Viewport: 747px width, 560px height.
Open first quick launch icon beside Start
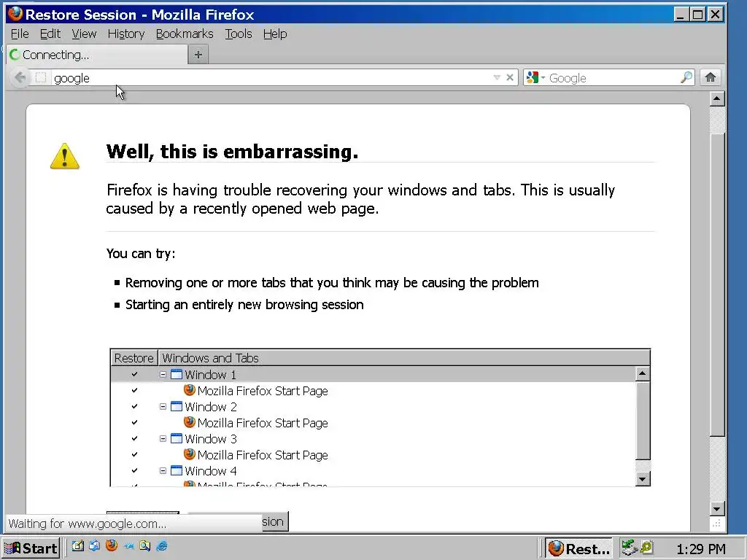[x=77, y=545]
